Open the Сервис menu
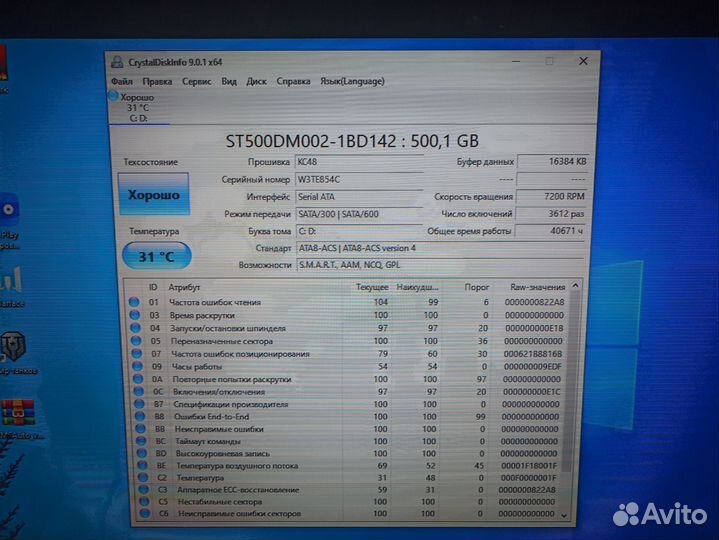The height and width of the screenshot is (540, 719). [197, 82]
